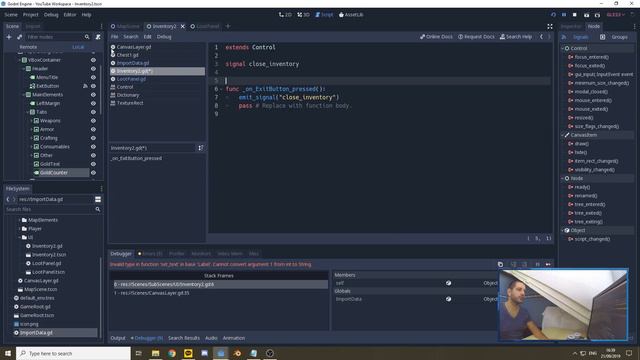Open File Explorer from taskbar
The image size is (640, 360).
156,353
